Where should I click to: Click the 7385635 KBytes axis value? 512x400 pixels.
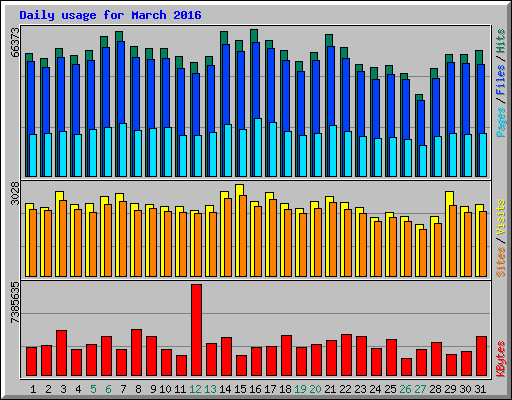(x=15, y=303)
